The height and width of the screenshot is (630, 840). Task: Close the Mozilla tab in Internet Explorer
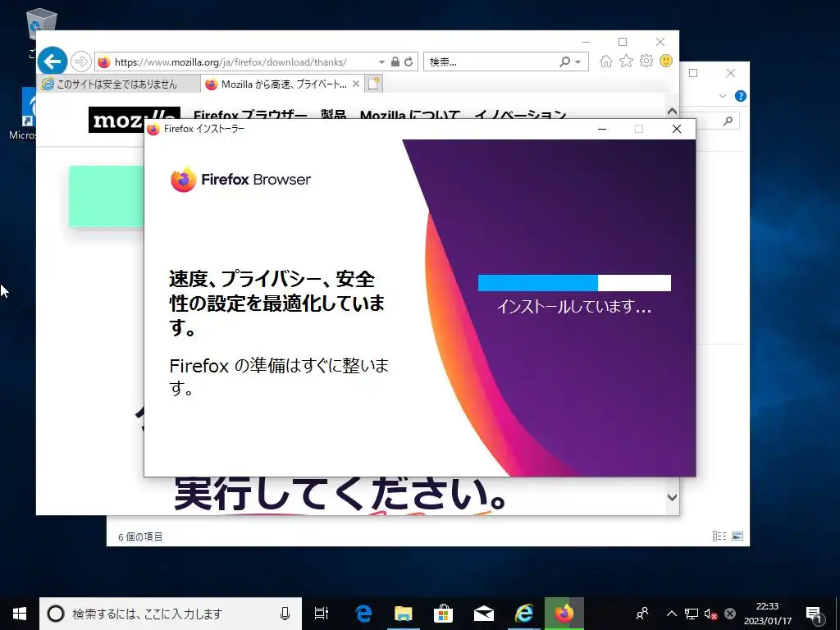click(x=356, y=84)
